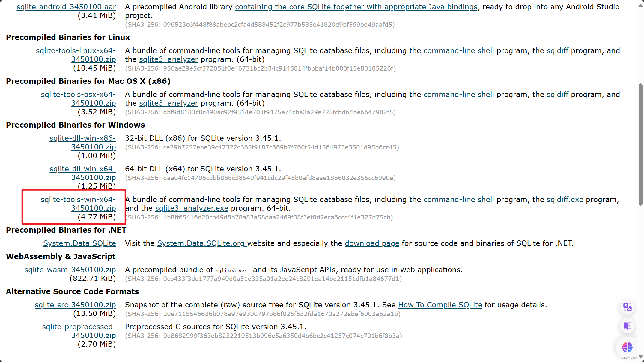Open the sqlite-android-3450100.aar download link
Image resolution: width=644 pixels, height=362 pixels.
click(66, 7)
